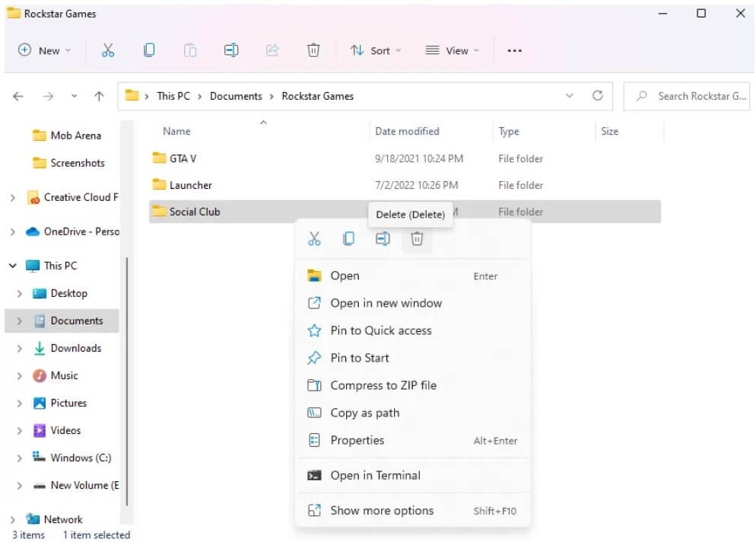Open the See more ellipsis menu
Image resolution: width=756 pixels, height=542 pixels.
point(514,51)
